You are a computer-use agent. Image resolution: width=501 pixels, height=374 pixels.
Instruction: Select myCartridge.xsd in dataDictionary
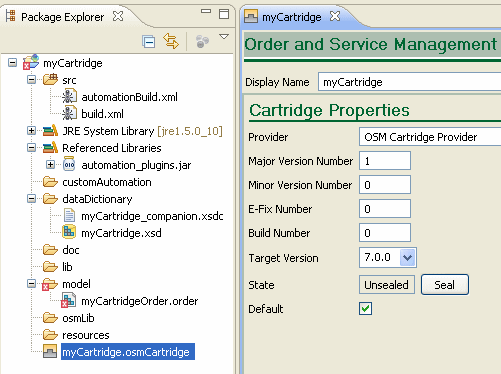click(x=121, y=233)
